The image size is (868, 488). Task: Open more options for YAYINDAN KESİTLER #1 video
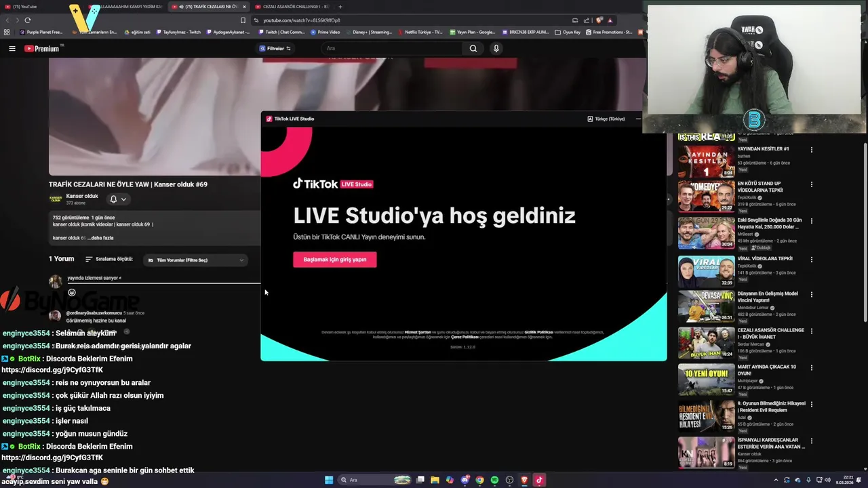(811, 149)
